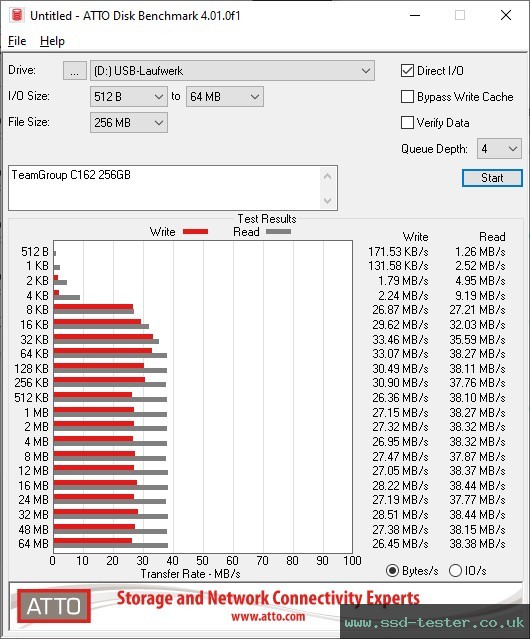Screen dimensions: 530x639
Task: Minimize the ATTO Disk Benchmark window
Action: [415, 15]
